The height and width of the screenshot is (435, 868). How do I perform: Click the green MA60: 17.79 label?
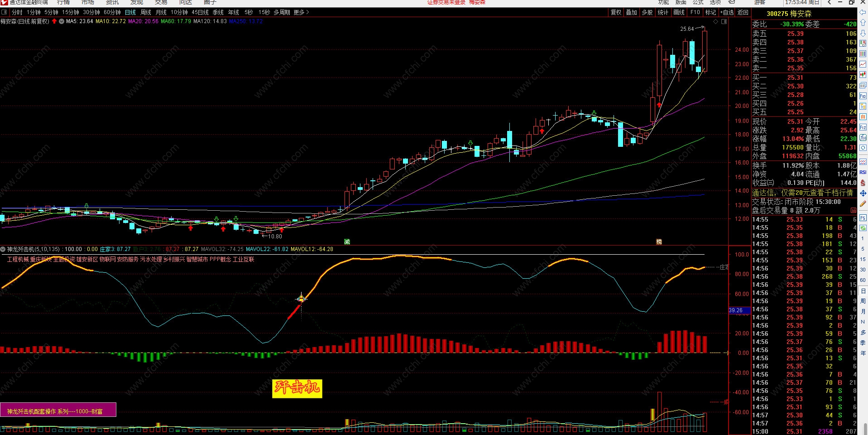pyautogui.click(x=176, y=21)
